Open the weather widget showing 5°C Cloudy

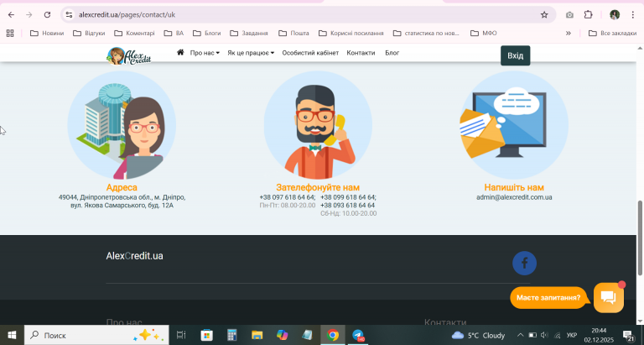pos(478,335)
